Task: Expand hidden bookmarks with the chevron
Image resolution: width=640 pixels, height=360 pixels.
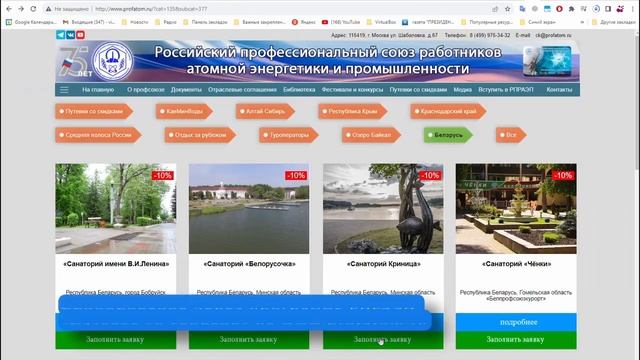Action: (582, 22)
